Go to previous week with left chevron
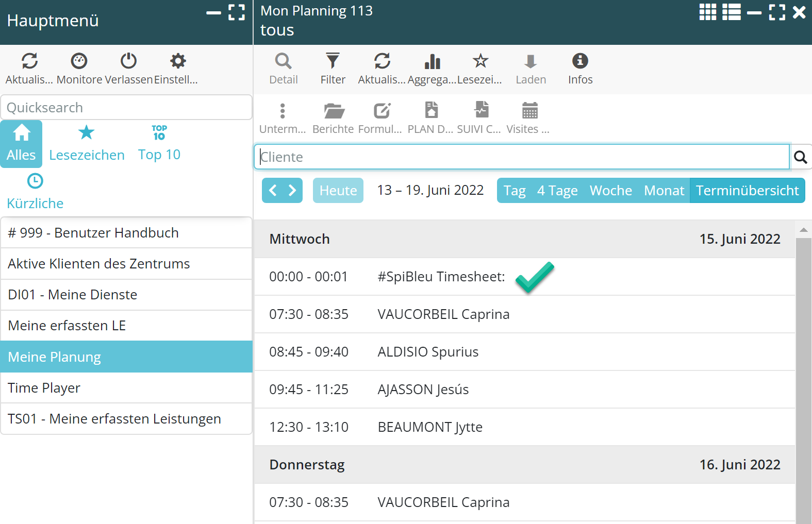 (x=273, y=191)
